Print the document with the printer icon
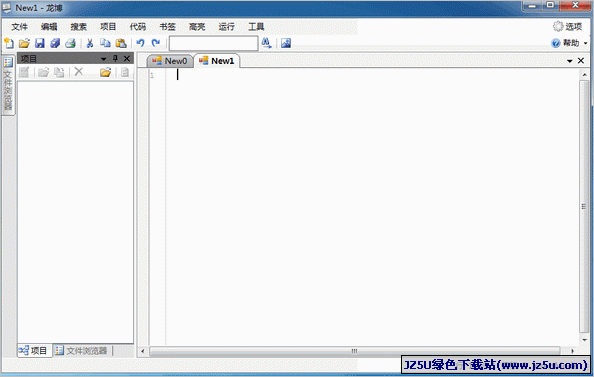This screenshot has height=377, width=594. pyautogui.click(x=71, y=43)
